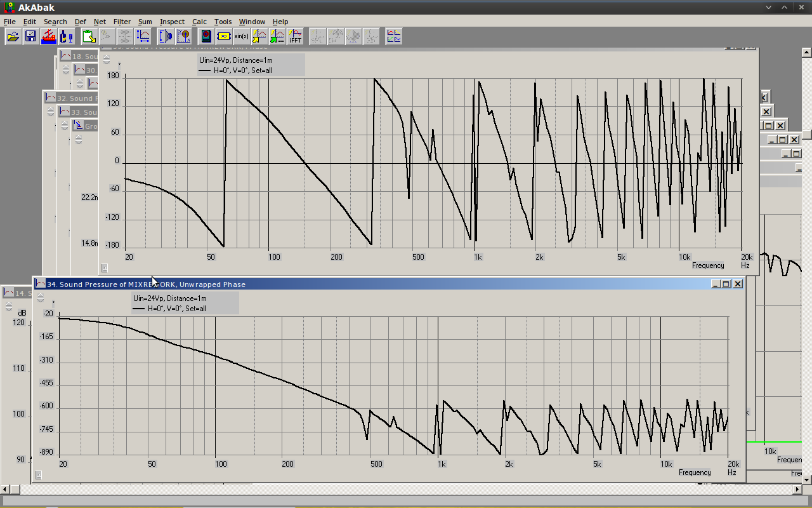This screenshot has height=508, width=812.
Task: Click the up-down stepper in front Phase window
Action: click(x=107, y=59)
